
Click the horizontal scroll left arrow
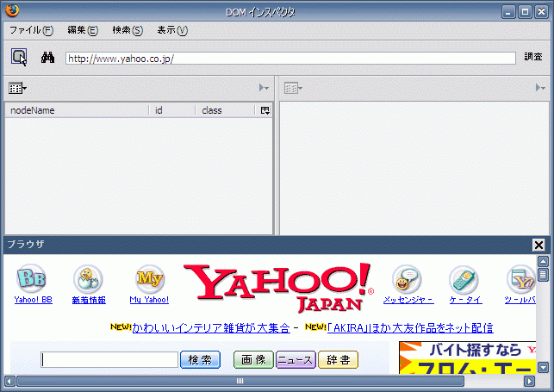click(9, 382)
